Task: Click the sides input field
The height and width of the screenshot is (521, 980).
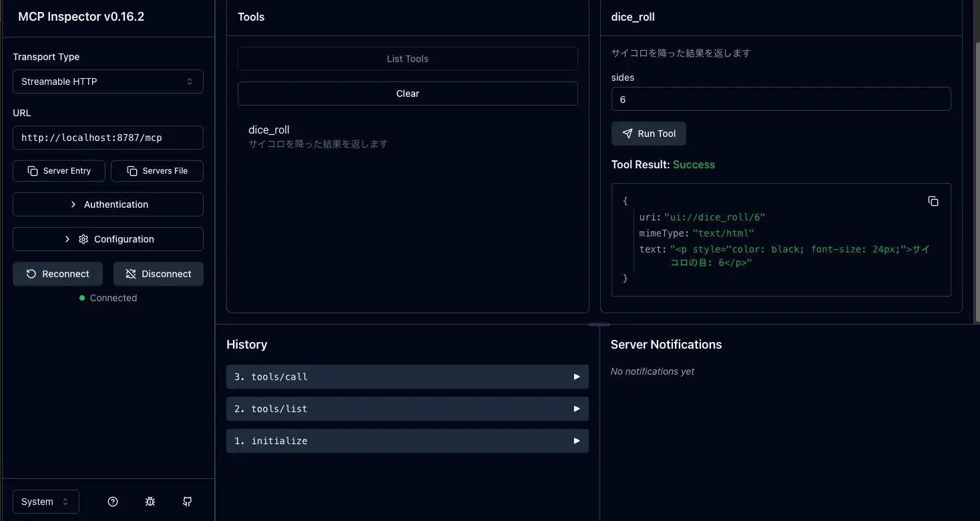Action: (781, 99)
